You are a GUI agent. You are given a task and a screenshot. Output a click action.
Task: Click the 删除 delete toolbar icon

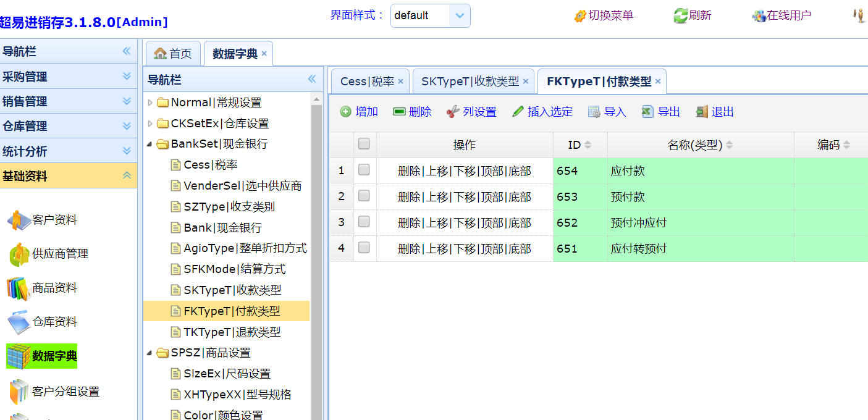click(x=399, y=112)
